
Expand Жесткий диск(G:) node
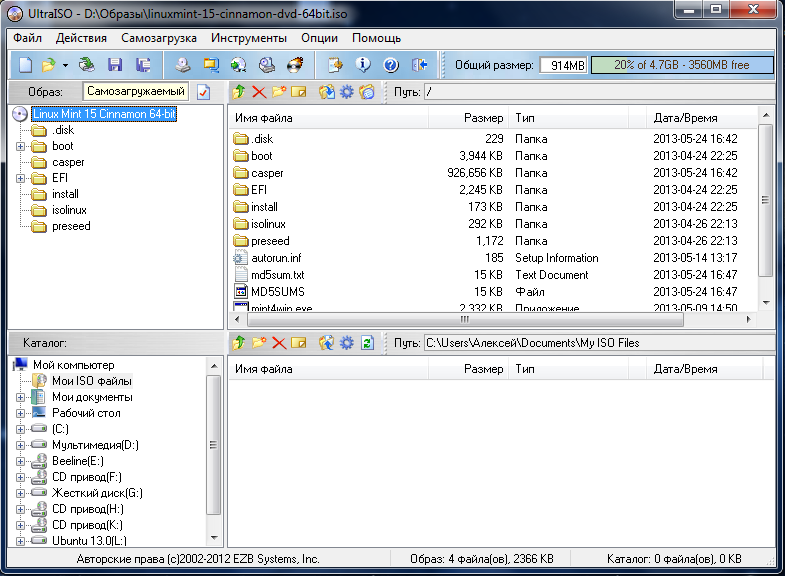20,493
